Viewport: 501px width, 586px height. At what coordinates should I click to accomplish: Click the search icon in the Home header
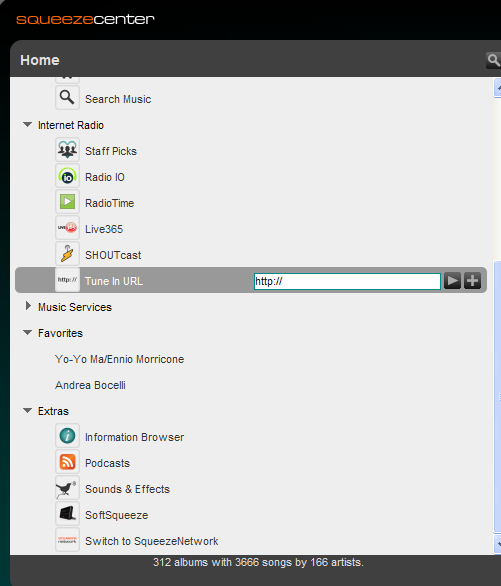click(493, 60)
